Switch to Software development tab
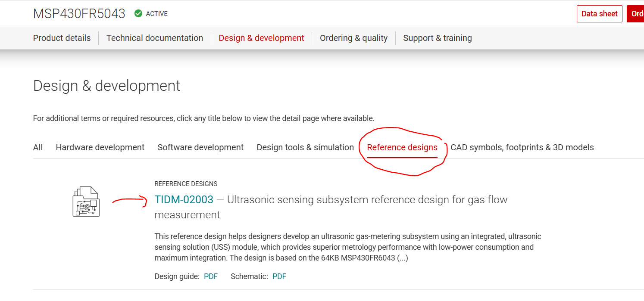This screenshot has width=644, height=301. (200, 147)
